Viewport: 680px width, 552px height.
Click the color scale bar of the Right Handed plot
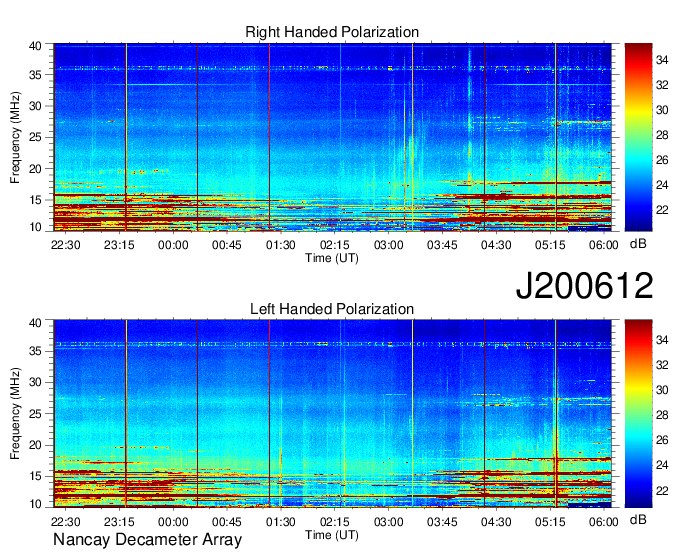[x=638, y=137]
